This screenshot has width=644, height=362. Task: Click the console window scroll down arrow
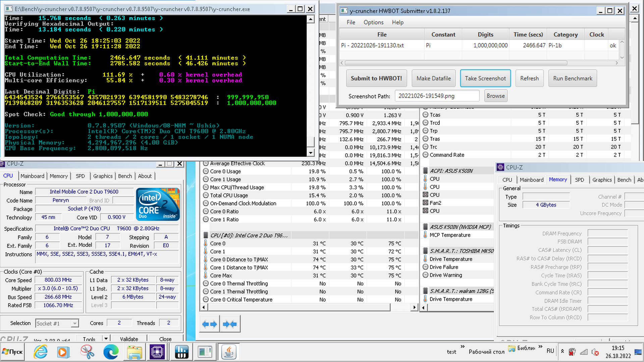pyautogui.click(x=311, y=153)
